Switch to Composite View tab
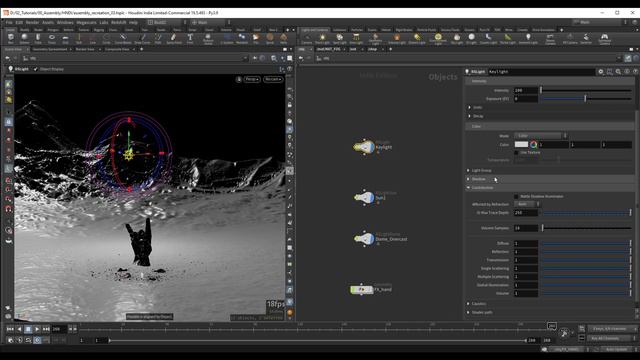640x360 pixels. [x=117, y=49]
